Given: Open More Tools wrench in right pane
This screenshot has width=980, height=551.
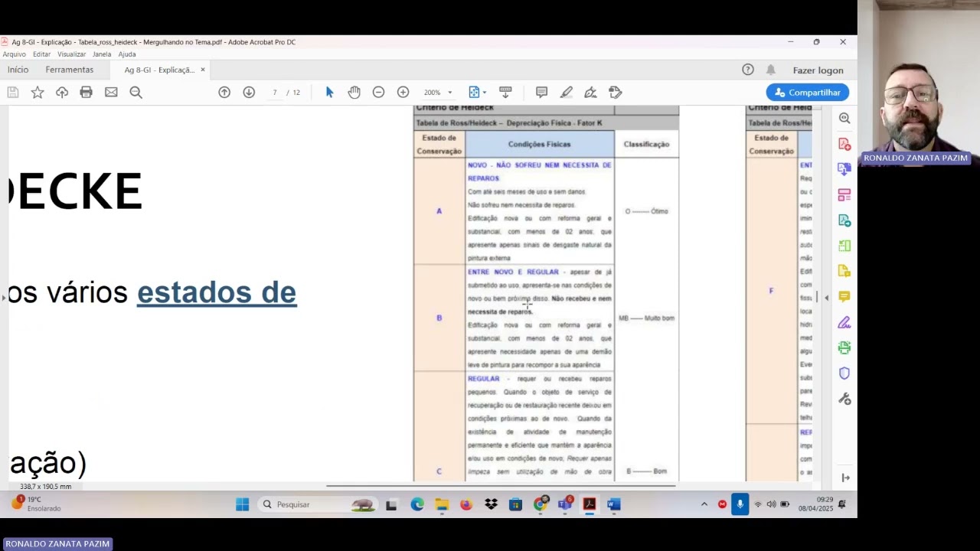Looking at the screenshot, I should click(x=844, y=399).
